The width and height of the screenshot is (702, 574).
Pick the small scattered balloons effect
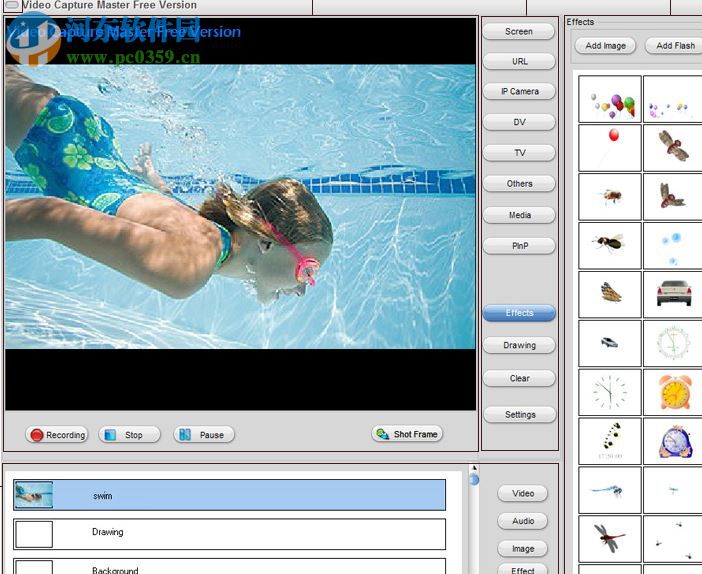pos(673,99)
